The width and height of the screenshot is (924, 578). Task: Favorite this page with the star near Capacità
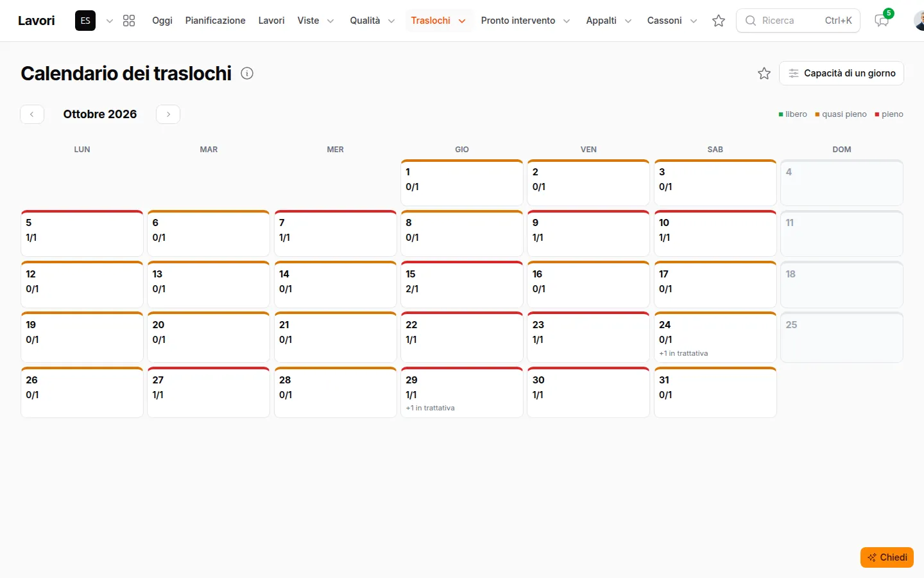click(764, 73)
